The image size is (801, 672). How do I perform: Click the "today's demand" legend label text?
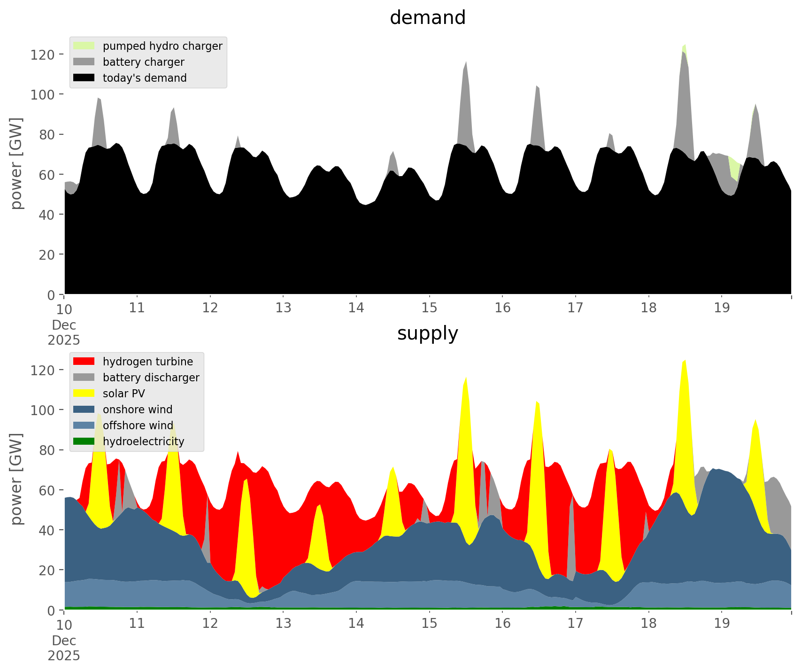tap(145, 78)
